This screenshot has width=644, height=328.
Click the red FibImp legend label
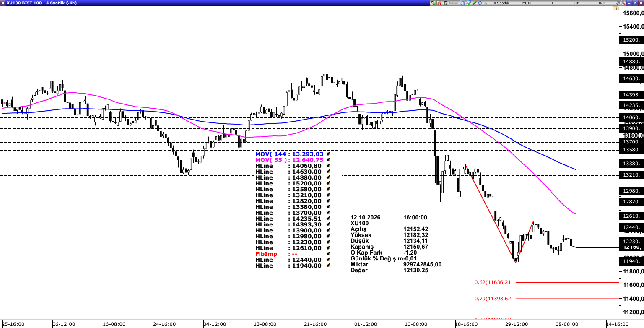tap(266, 254)
